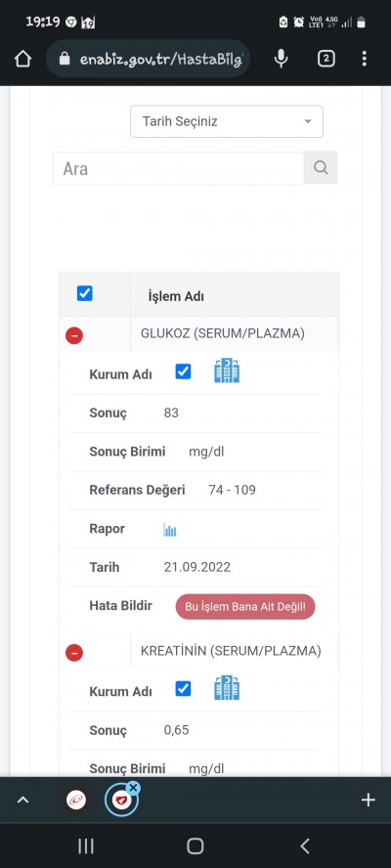Image resolution: width=391 pixels, height=868 pixels.
Task: Toggle the select-all checkbox in İşlem Adı header
Action: pyautogui.click(x=85, y=293)
